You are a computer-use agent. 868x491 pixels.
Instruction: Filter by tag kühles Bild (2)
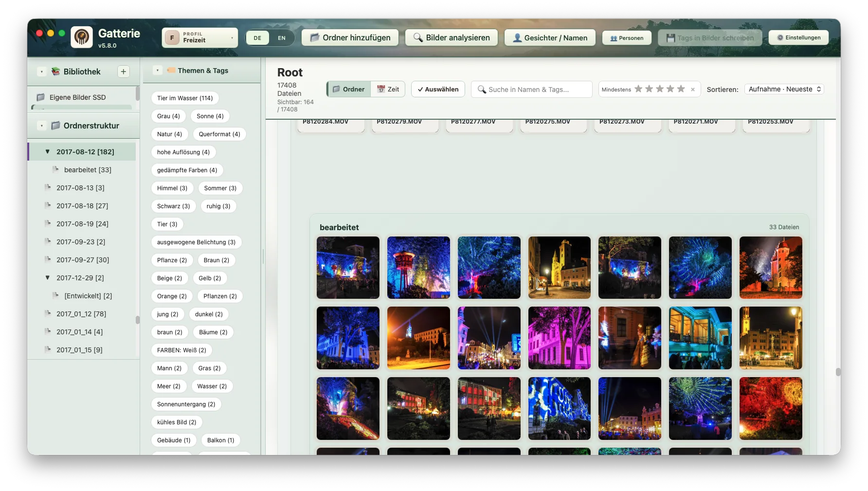(x=177, y=422)
